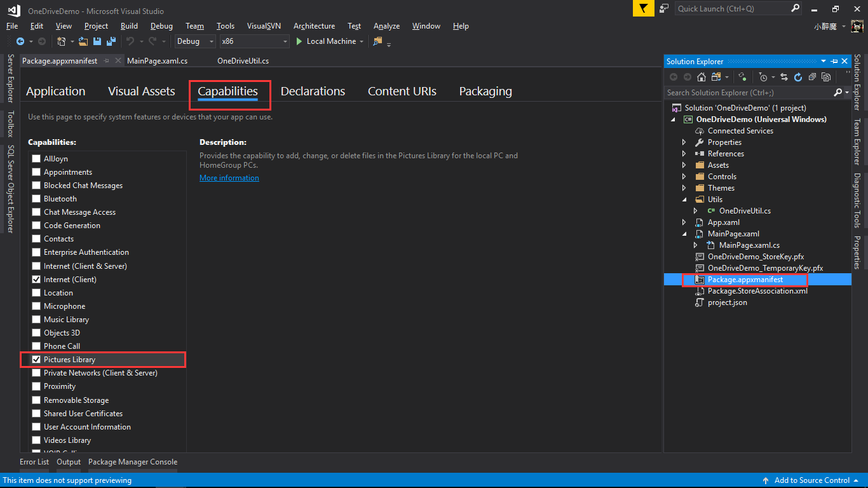Click the Navigate Backward toolbar arrow

click(20, 41)
